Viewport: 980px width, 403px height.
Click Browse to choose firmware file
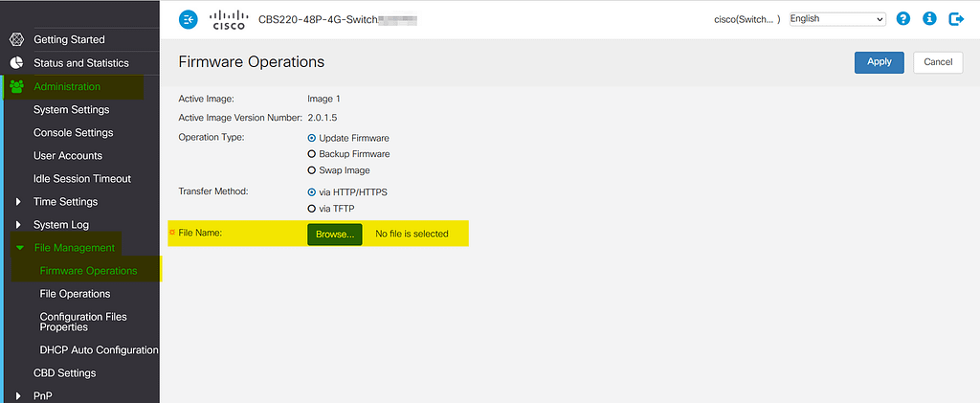coord(334,234)
